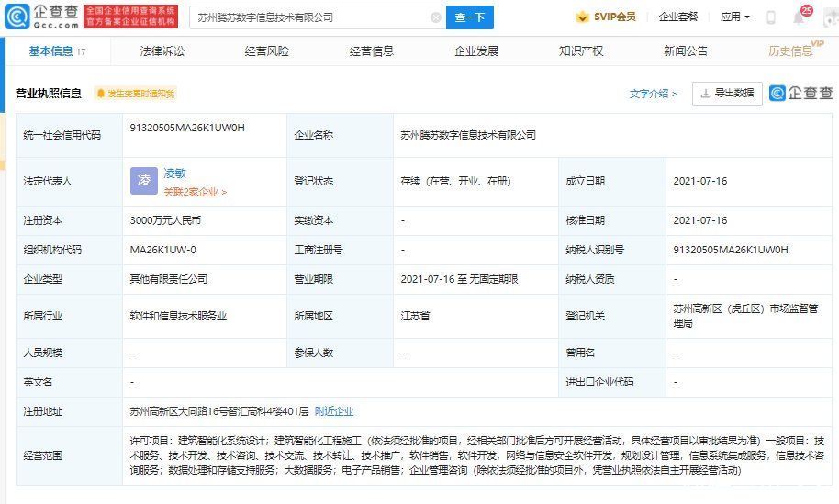The width and height of the screenshot is (839, 504).
Task: Switch to 经营信息 tab
Action: click(372, 51)
